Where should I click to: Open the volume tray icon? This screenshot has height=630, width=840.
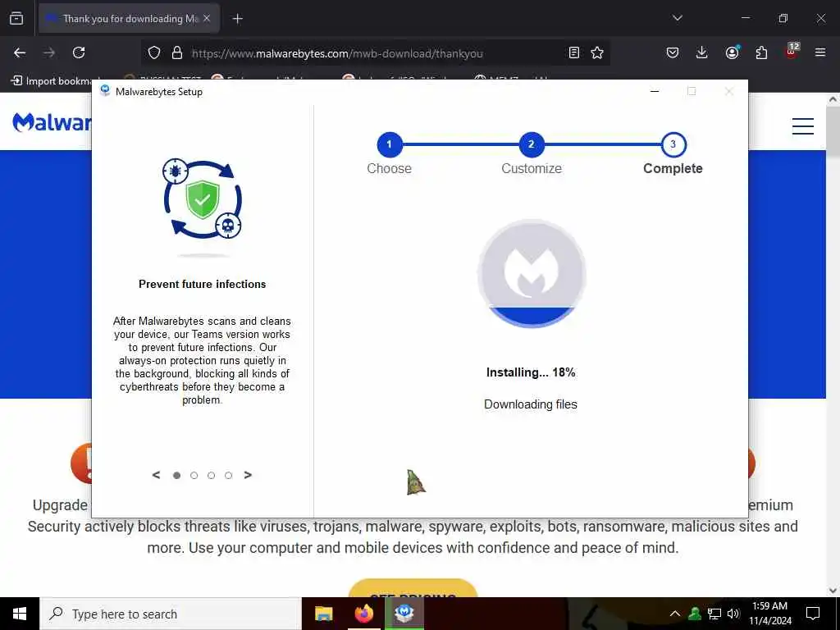click(x=733, y=614)
